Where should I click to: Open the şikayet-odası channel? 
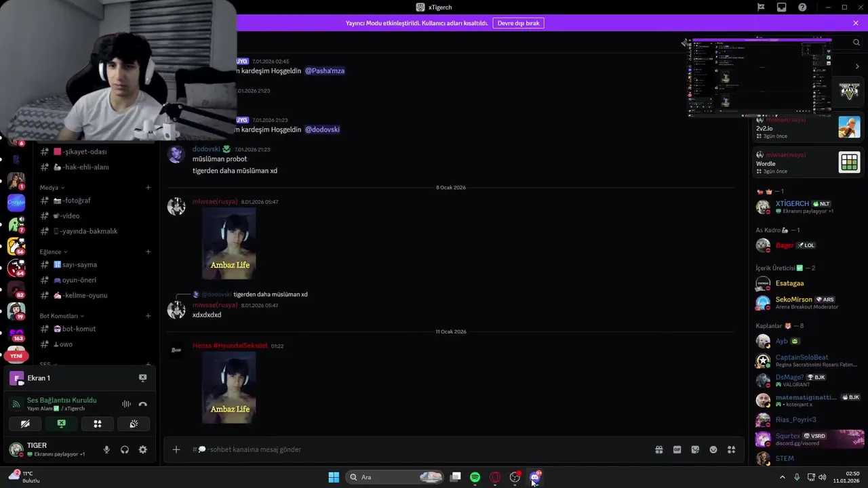click(95, 152)
